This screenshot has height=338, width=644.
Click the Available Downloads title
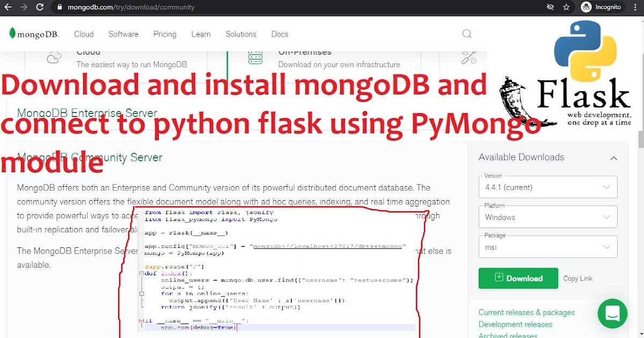pyautogui.click(x=521, y=157)
